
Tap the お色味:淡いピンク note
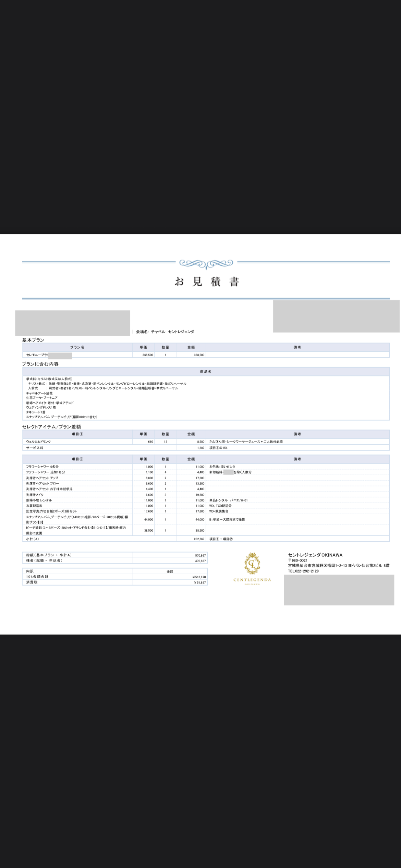click(x=222, y=467)
